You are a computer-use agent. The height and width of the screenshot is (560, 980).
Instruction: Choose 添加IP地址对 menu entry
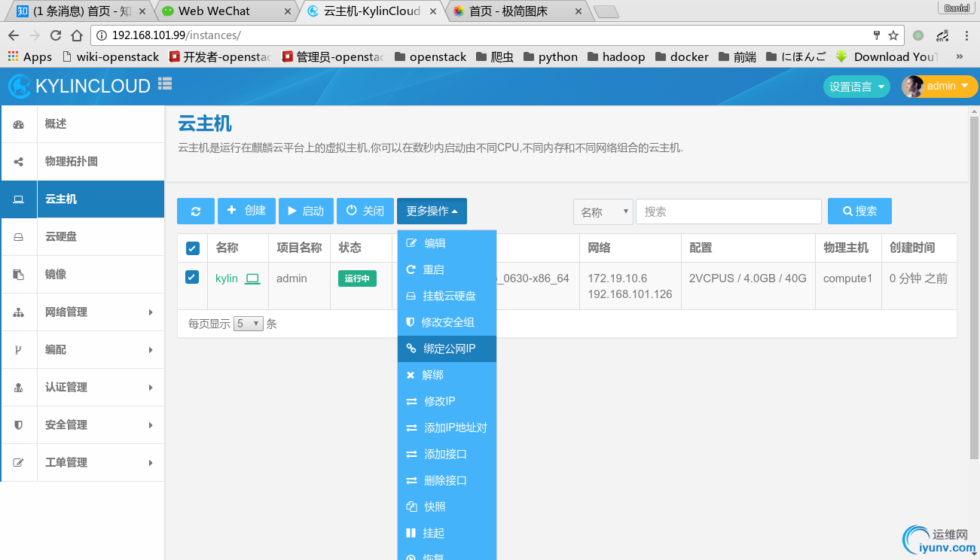point(447,428)
